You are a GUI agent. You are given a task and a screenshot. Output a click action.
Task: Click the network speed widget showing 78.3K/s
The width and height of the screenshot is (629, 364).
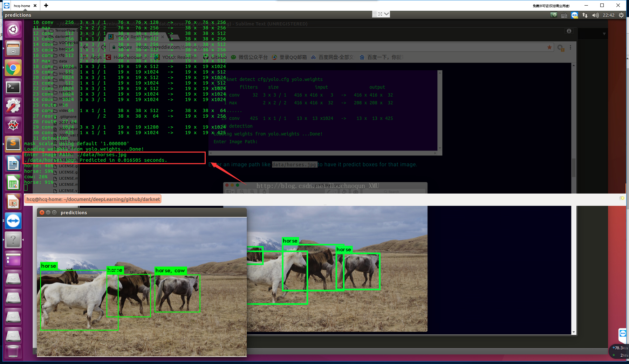point(620,351)
